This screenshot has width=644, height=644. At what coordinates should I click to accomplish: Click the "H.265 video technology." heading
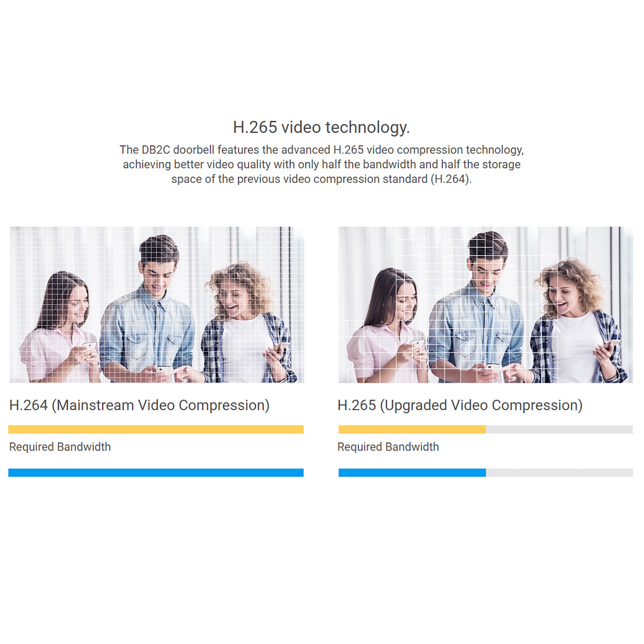[322, 128]
